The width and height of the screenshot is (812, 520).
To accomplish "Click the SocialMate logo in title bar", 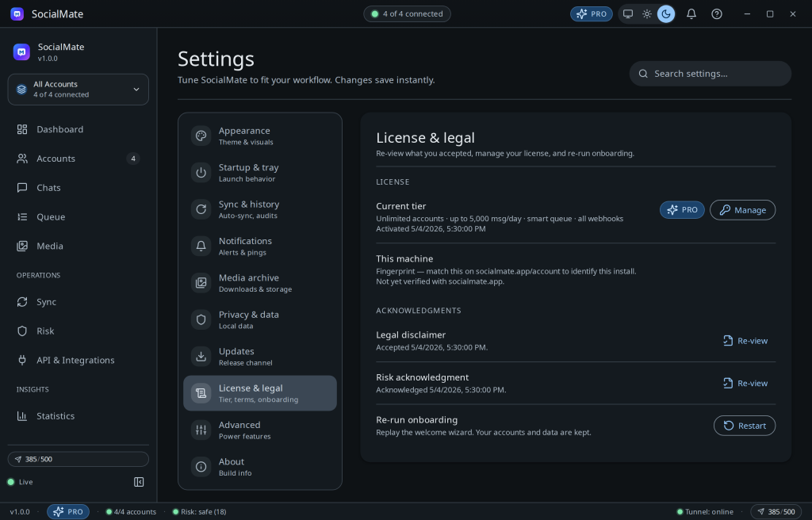I will (x=17, y=14).
